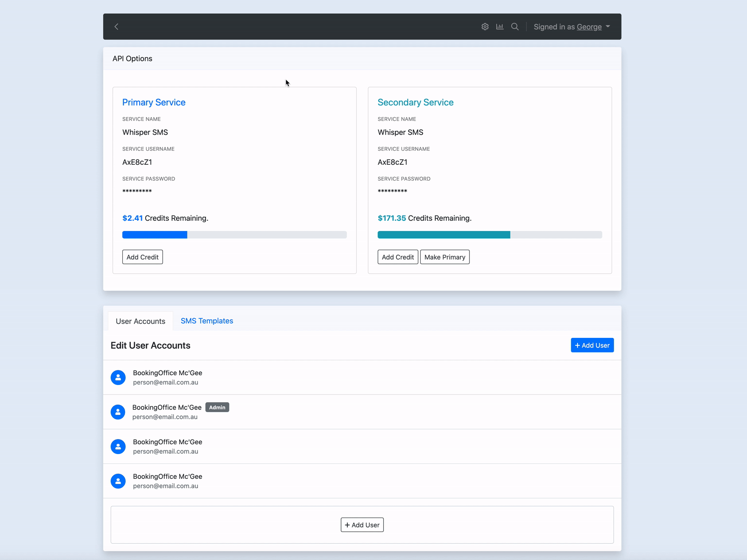The width and height of the screenshot is (747, 560).
Task: Click the back arrow in the top navigation bar
Action: click(116, 27)
